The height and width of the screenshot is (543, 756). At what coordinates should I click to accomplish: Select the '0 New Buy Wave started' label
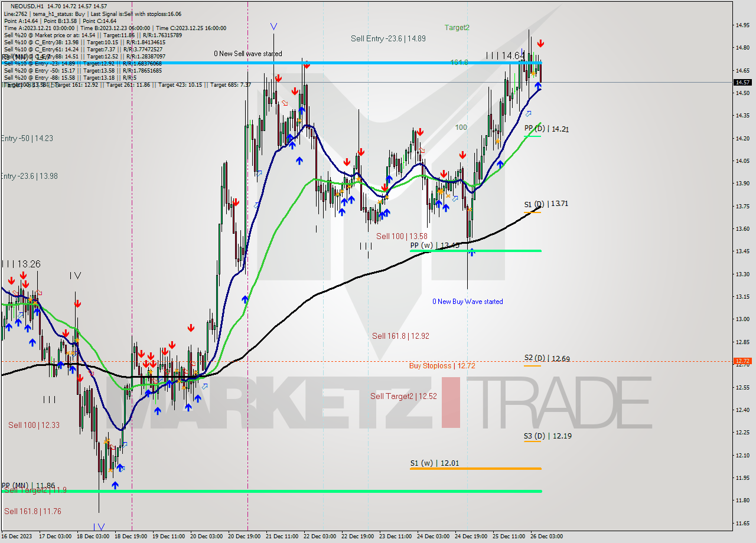click(468, 302)
